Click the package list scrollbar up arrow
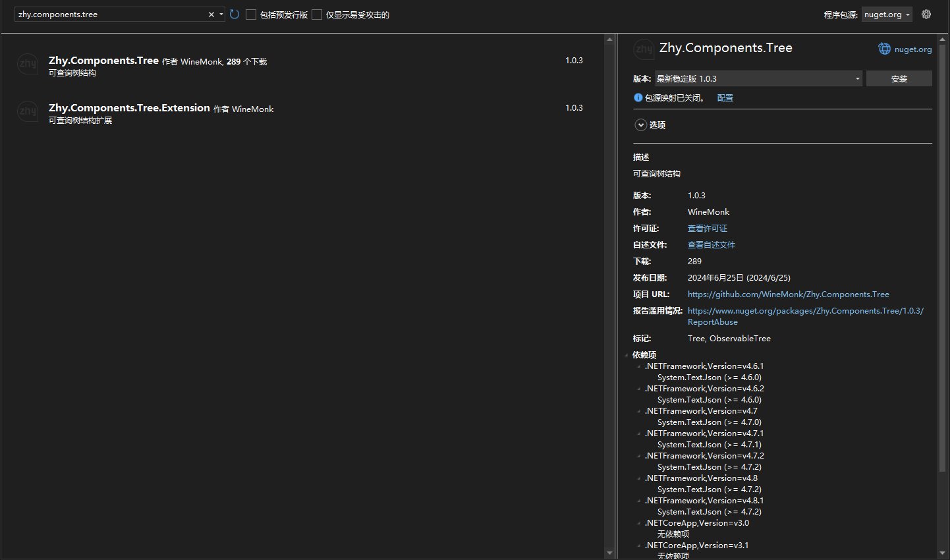Image resolution: width=950 pixels, height=560 pixels. point(609,40)
